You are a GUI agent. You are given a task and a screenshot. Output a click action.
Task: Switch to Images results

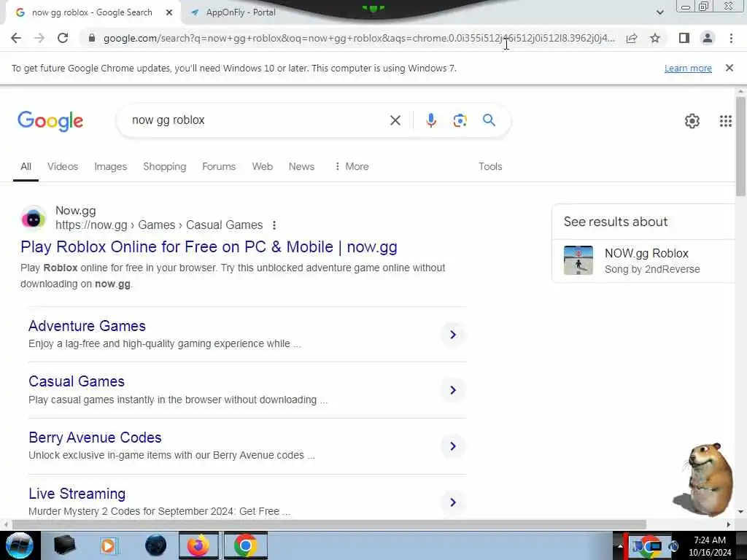111,167
